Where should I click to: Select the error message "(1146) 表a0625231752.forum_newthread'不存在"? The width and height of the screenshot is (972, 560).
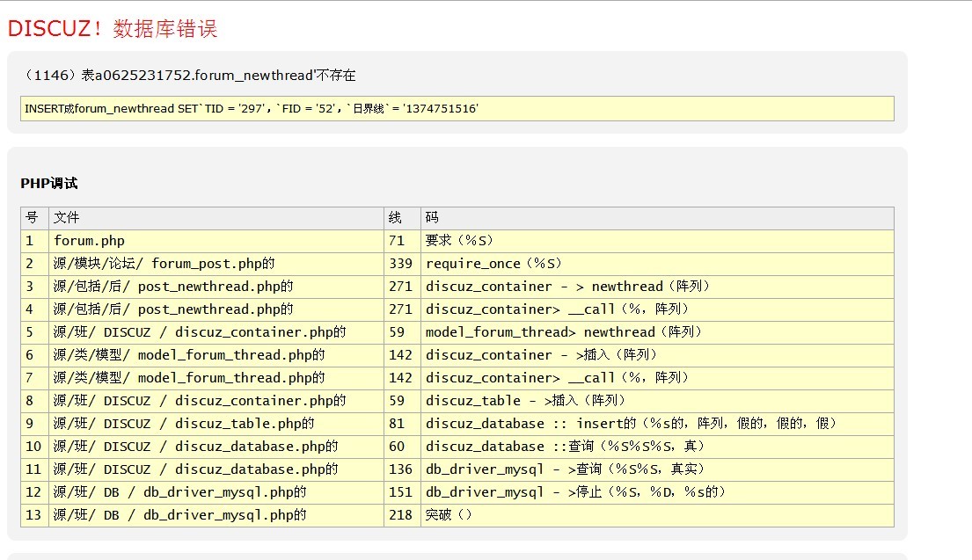pyautogui.click(x=189, y=76)
